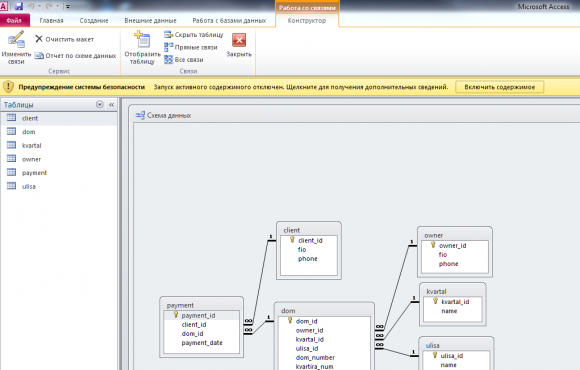Select the kvartal table in navigation pane
The image size is (580, 370).
pos(58,145)
